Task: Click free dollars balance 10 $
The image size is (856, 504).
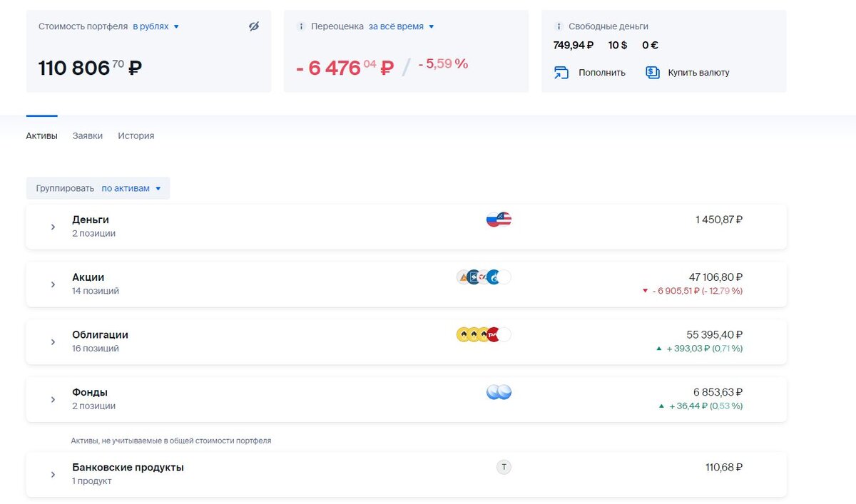Action: point(618,45)
